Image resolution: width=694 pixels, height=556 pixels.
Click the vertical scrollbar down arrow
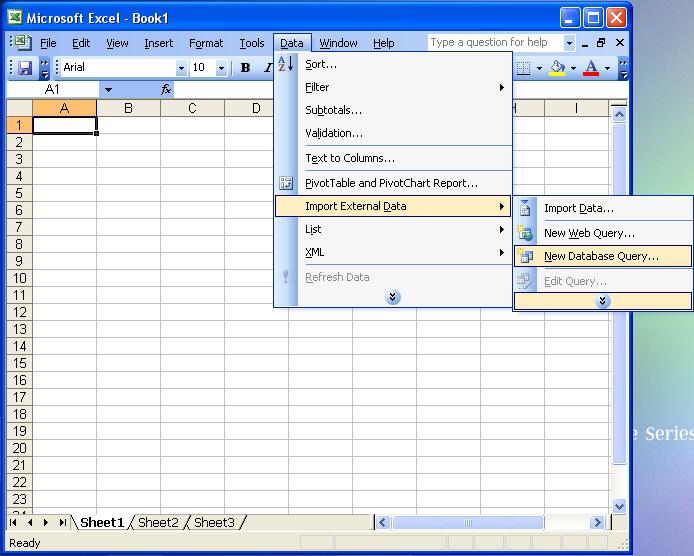tap(619, 506)
